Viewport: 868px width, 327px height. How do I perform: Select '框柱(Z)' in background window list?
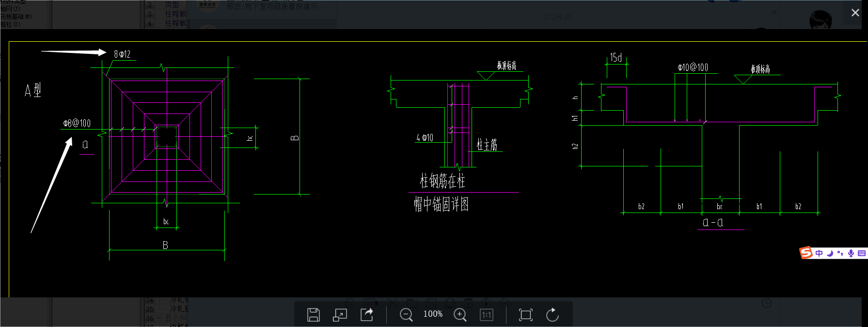click(11, 24)
